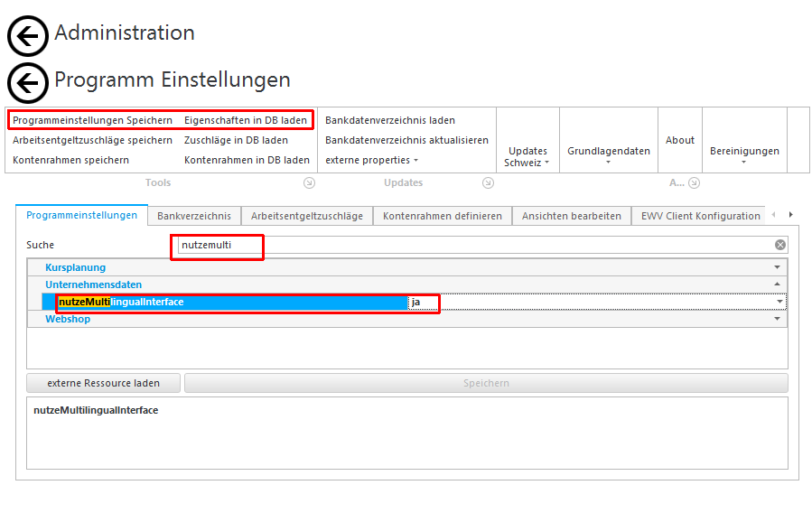Click inside the Suche input field

(x=470, y=245)
